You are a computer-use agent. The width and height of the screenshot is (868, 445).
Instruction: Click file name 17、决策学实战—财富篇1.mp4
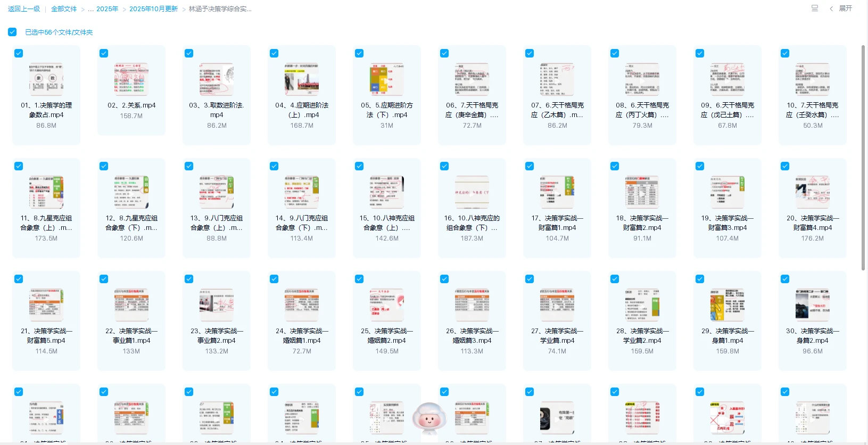tap(557, 223)
